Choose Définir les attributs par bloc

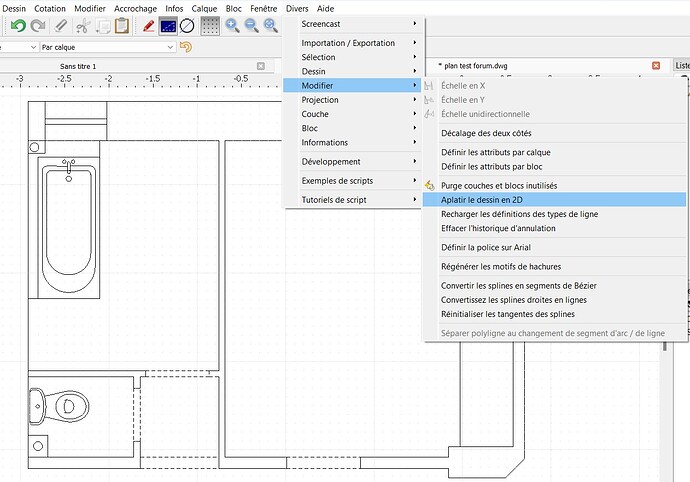554,166
